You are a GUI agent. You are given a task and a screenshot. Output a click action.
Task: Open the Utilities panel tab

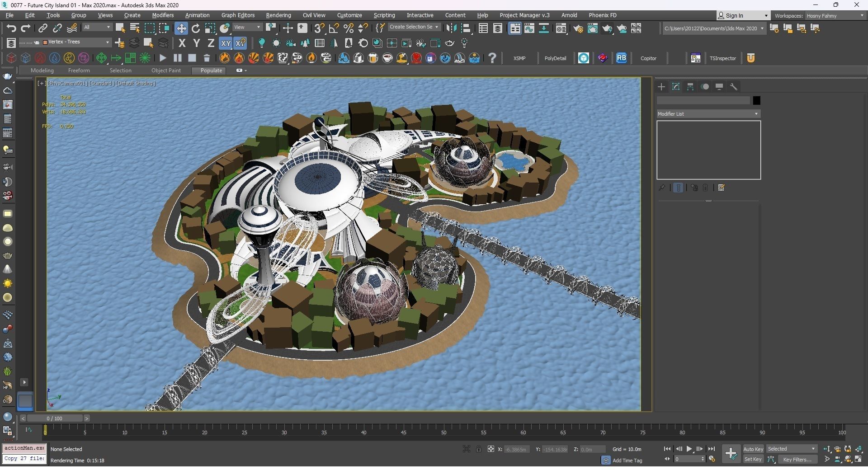(734, 87)
